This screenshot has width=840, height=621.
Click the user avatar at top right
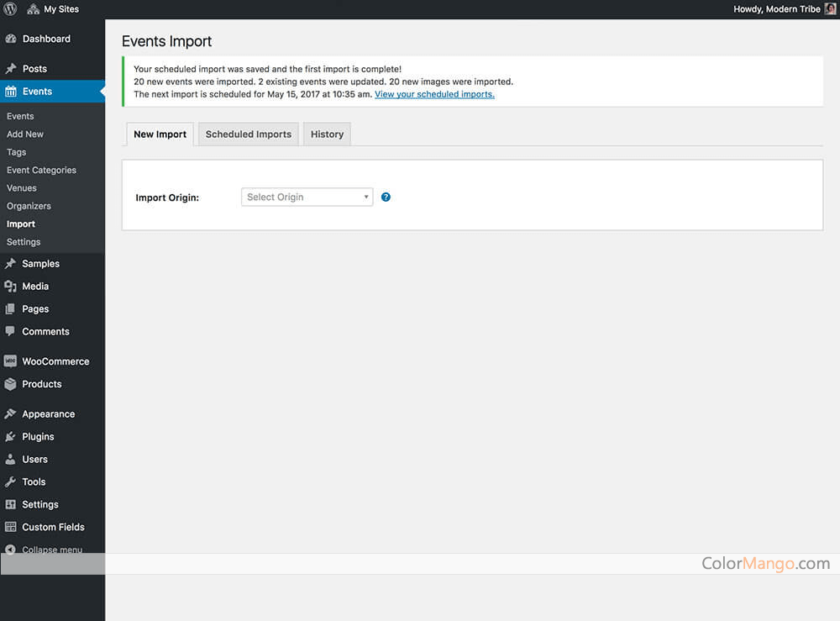(830, 9)
